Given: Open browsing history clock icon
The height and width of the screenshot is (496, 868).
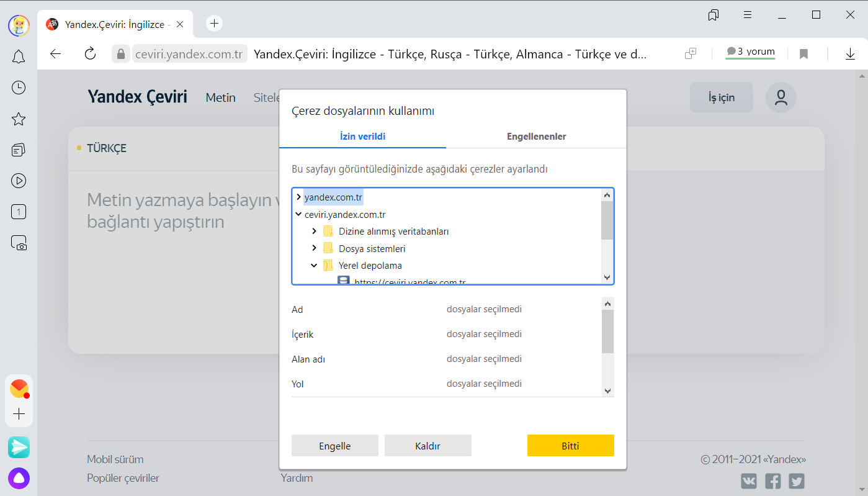Looking at the screenshot, I should point(19,88).
